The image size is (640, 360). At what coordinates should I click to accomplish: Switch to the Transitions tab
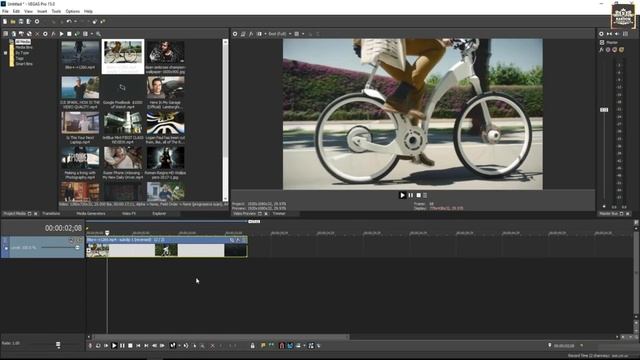click(x=51, y=213)
